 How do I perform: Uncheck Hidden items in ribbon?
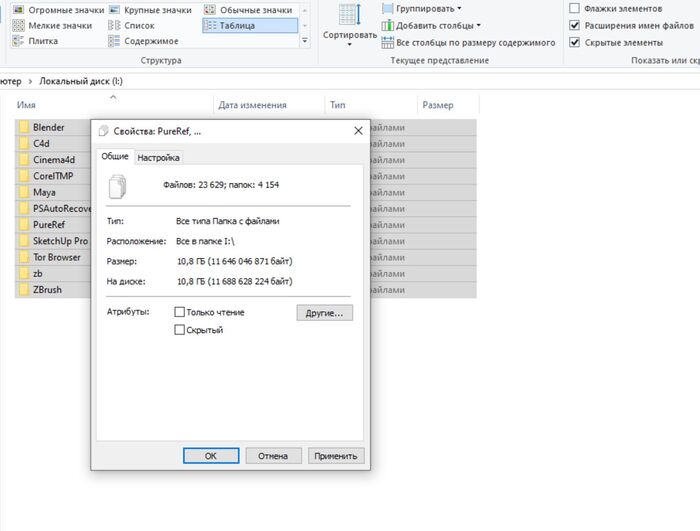[574, 42]
